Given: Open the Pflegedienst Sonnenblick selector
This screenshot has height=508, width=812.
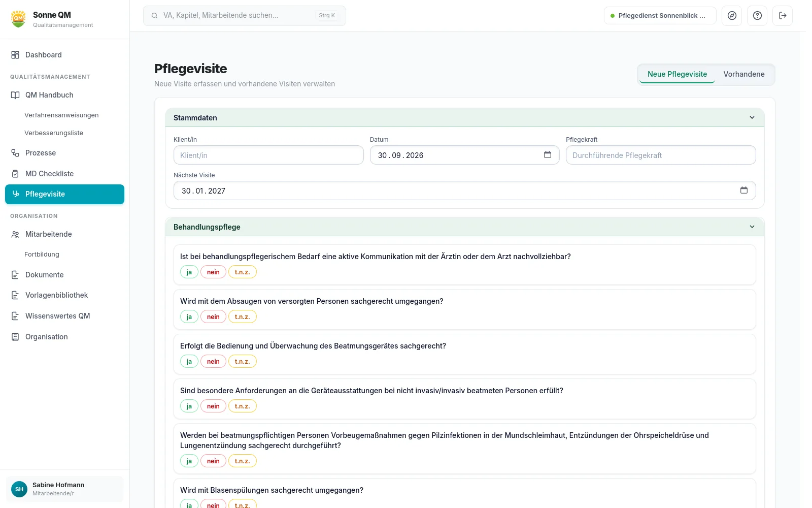Looking at the screenshot, I should pos(660,16).
